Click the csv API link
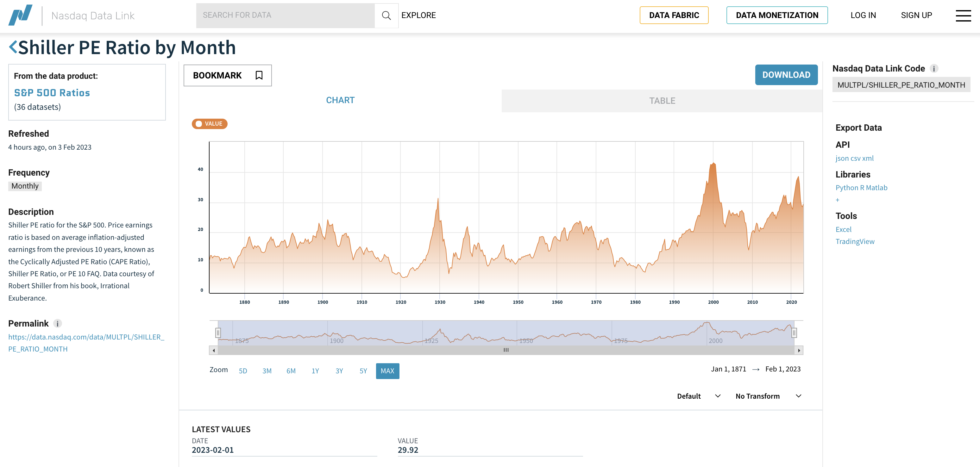Image resolution: width=980 pixels, height=467 pixels. 855,159
